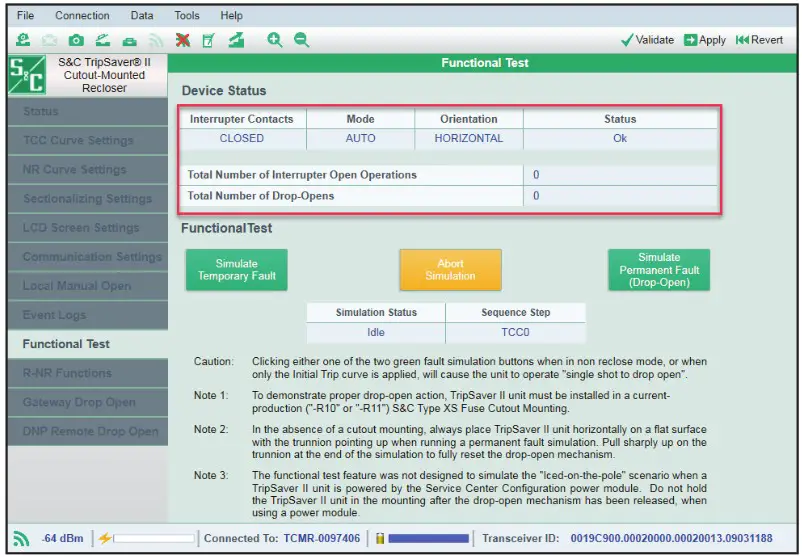The image size is (802, 557).
Task: Click the zoom out magnifier icon
Action: tap(301, 40)
